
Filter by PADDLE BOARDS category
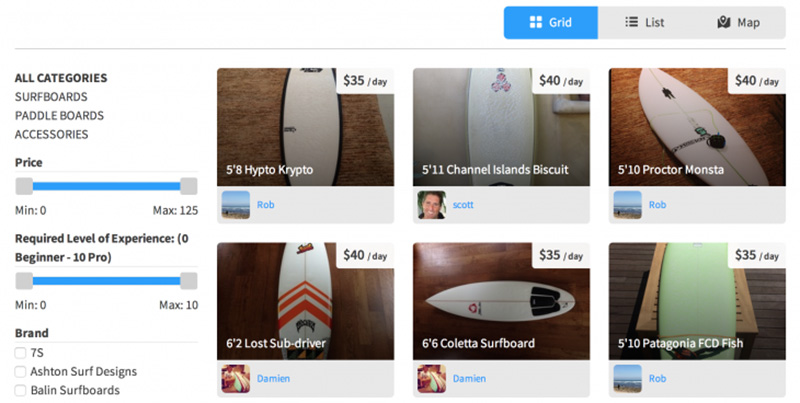[x=59, y=116]
